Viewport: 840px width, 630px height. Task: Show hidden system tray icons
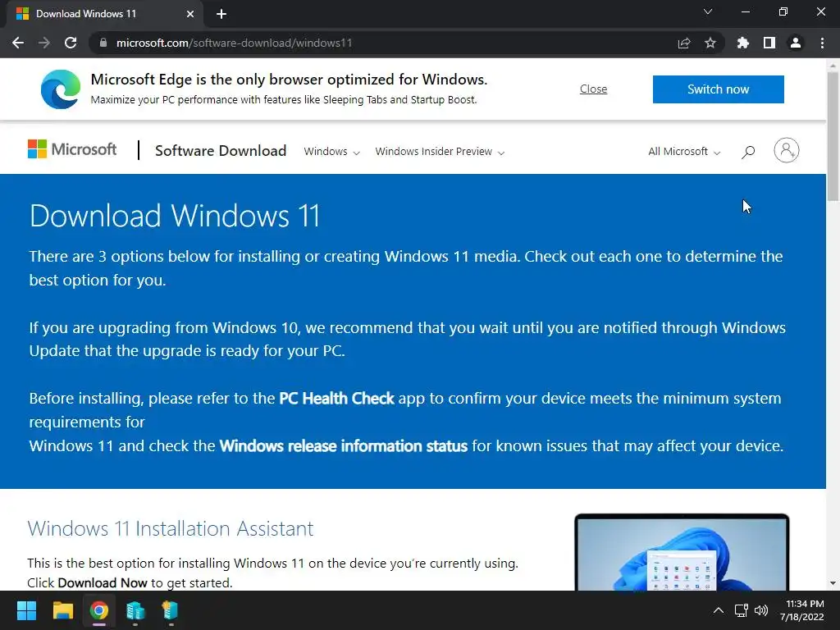(719, 610)
